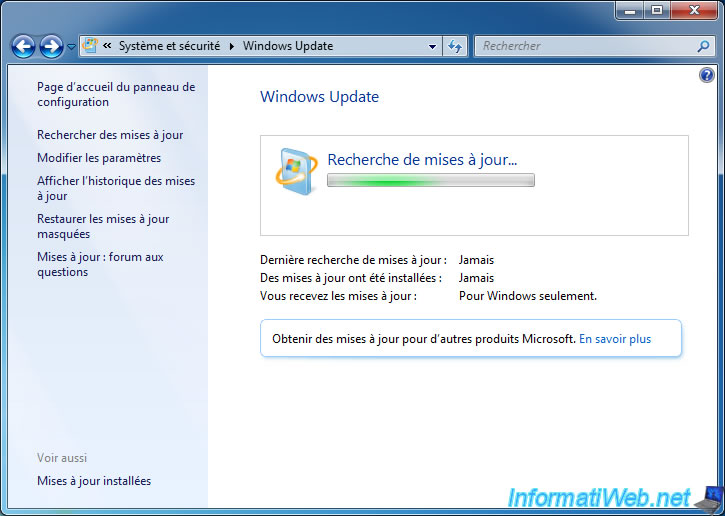Open the recent pages dropdown arrow

tap(71, 47)
